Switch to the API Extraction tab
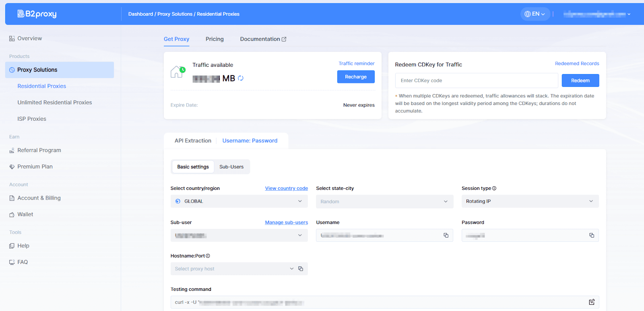 pyautogui.click(x=193, y=141)
